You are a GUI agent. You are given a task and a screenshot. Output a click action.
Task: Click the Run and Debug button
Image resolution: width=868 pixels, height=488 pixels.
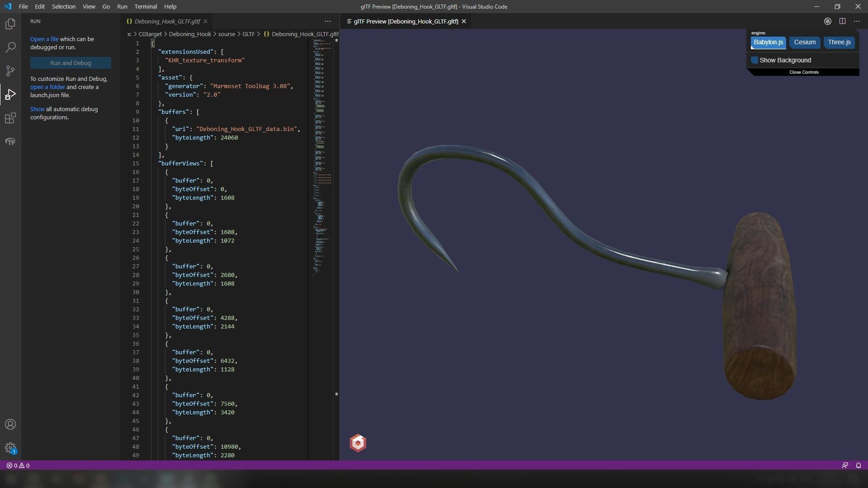(71, 63)
